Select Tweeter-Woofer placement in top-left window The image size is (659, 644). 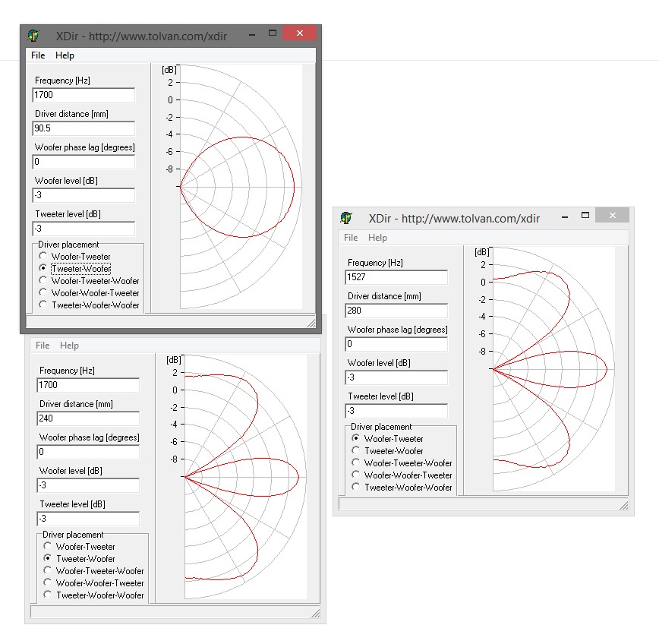[75, 269]
